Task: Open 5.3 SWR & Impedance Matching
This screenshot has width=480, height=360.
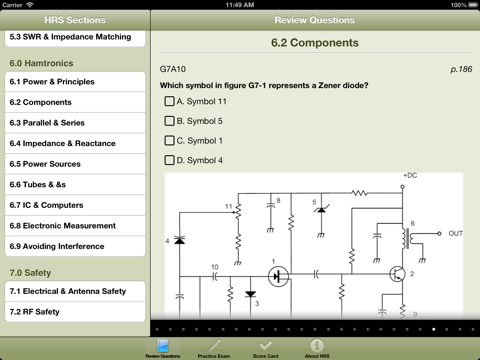Action: click(75, 37)
